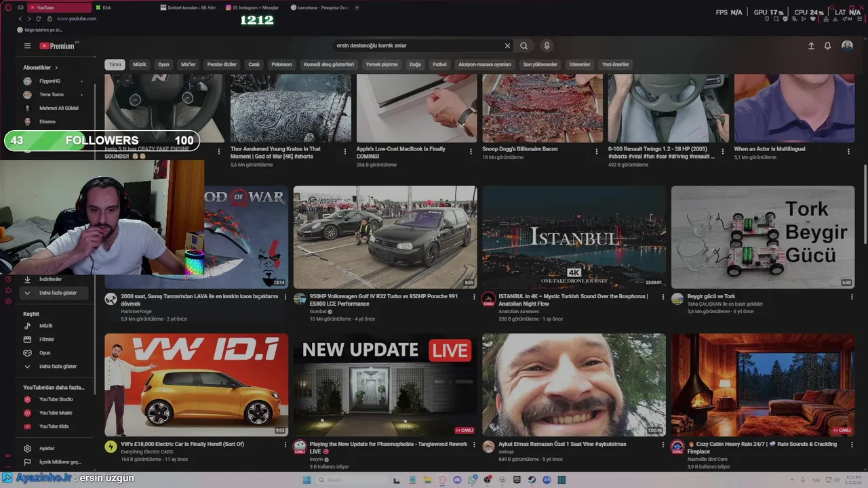Viewport: 868px width, 488px height.
Task: Open the Terra Turco subscription channel
Action: (52, 95)
